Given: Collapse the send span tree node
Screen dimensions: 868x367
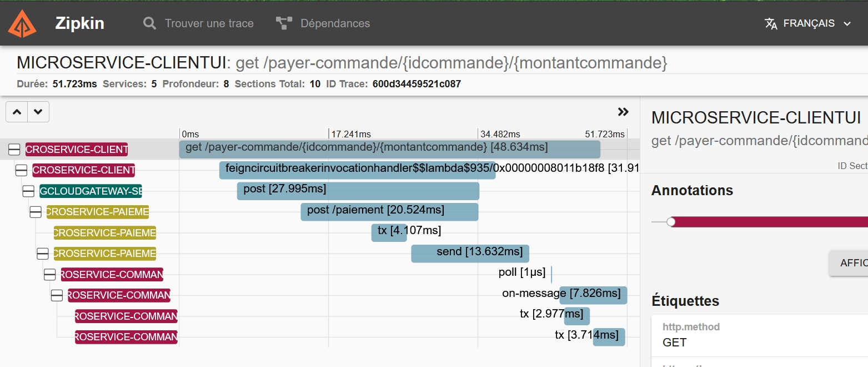Looking at the screenshot, I should tap(43, 254).
